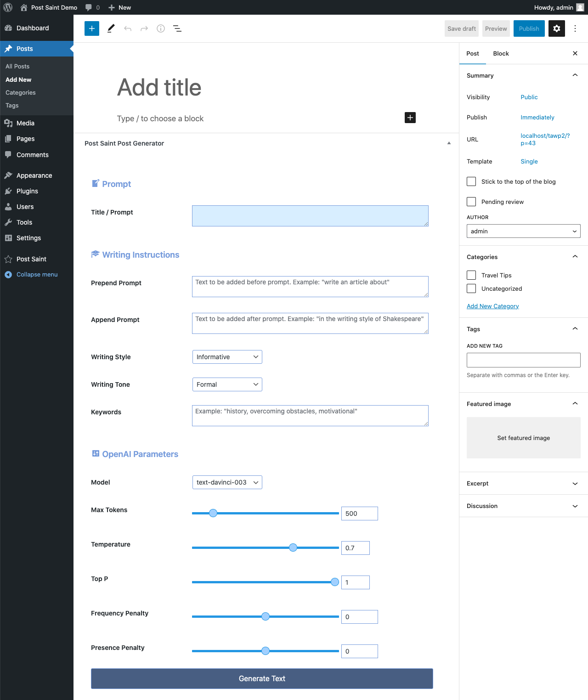Open the Options three-dot menu
588x700 pixels.
click(575, 28)
